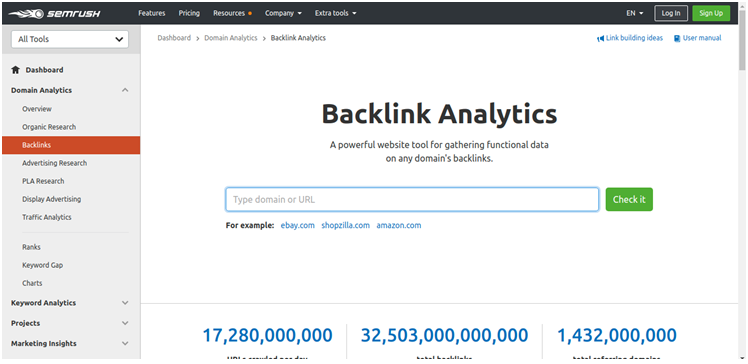Open the Extra tools dropdown menu

(x=335, y=13)
